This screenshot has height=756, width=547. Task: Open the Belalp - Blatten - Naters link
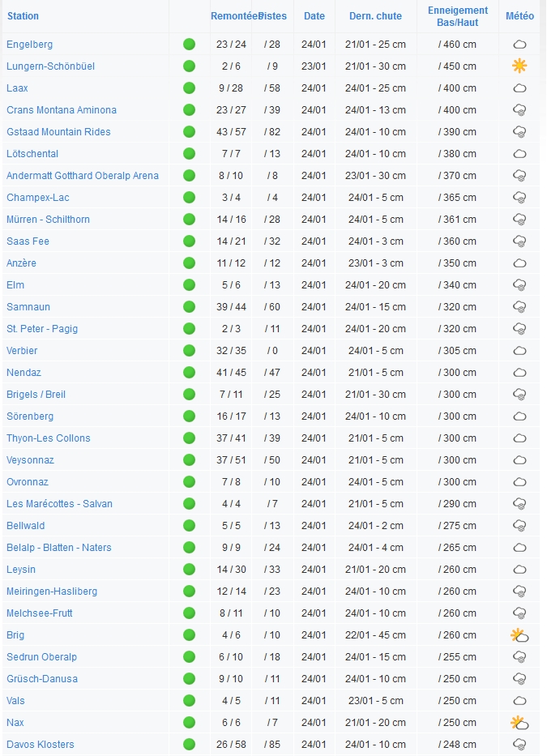pos(59,548)
